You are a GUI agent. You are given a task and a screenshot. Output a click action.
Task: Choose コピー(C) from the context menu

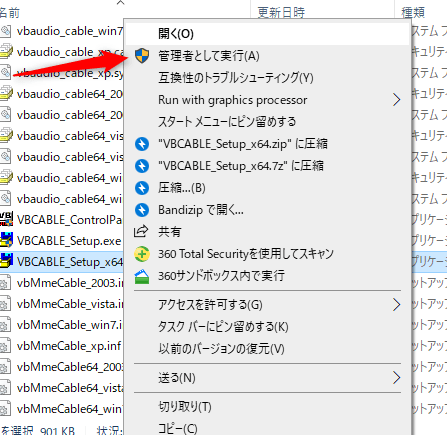click(267, 428)
